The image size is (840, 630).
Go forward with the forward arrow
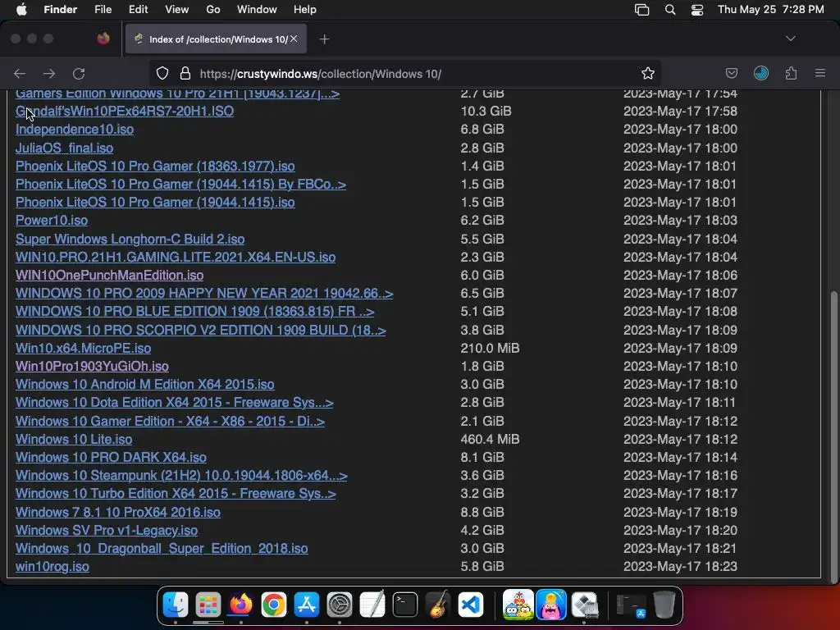pyautogui.click(x=48, y=73)
